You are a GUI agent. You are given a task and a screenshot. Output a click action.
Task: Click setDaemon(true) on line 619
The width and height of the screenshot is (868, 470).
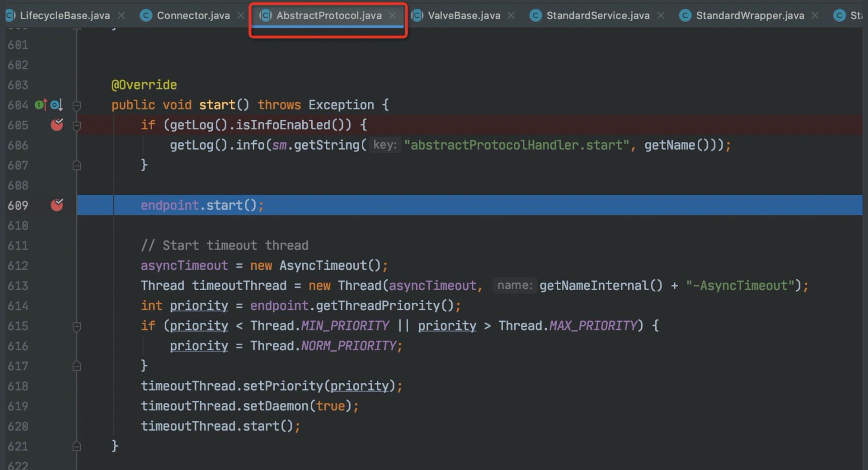pyautogui.click(x=298, y=406)
